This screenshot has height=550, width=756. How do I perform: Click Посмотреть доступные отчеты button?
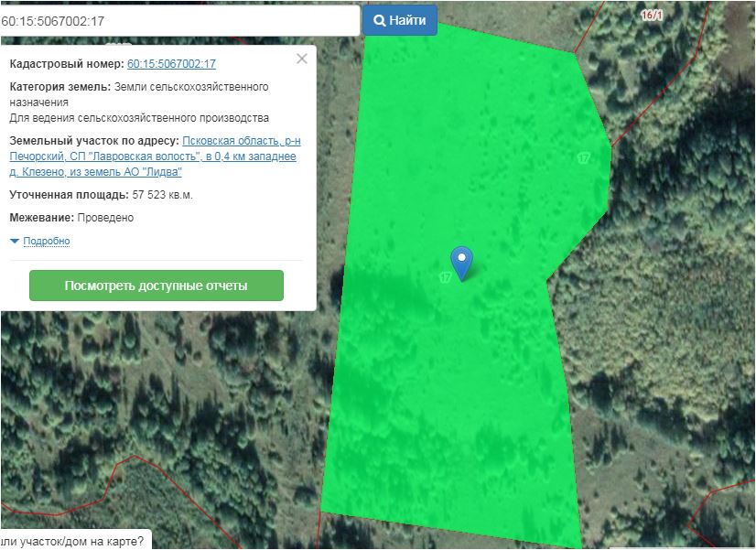click(x=157, y=286)
